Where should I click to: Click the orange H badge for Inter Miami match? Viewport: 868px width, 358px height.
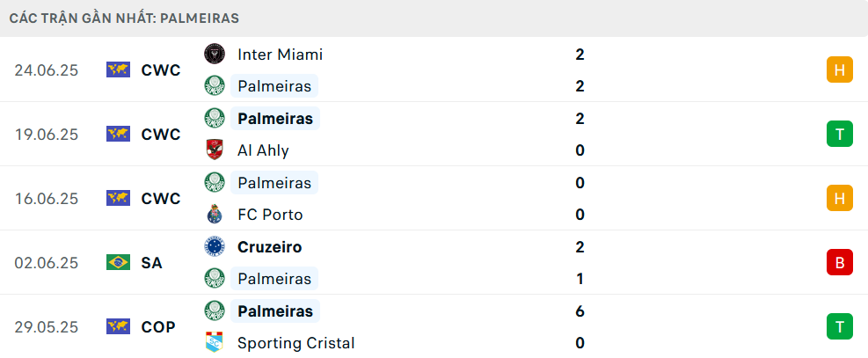(x=840, y=69)
